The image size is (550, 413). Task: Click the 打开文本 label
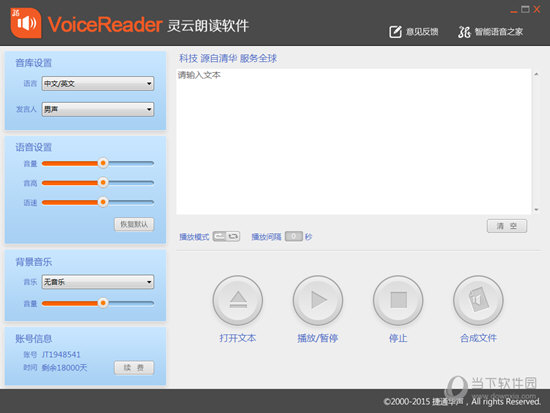[x=238, y=338]
